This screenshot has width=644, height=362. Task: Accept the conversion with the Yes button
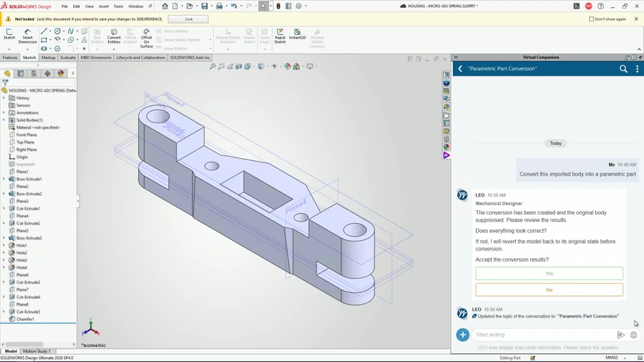point(549,274)
